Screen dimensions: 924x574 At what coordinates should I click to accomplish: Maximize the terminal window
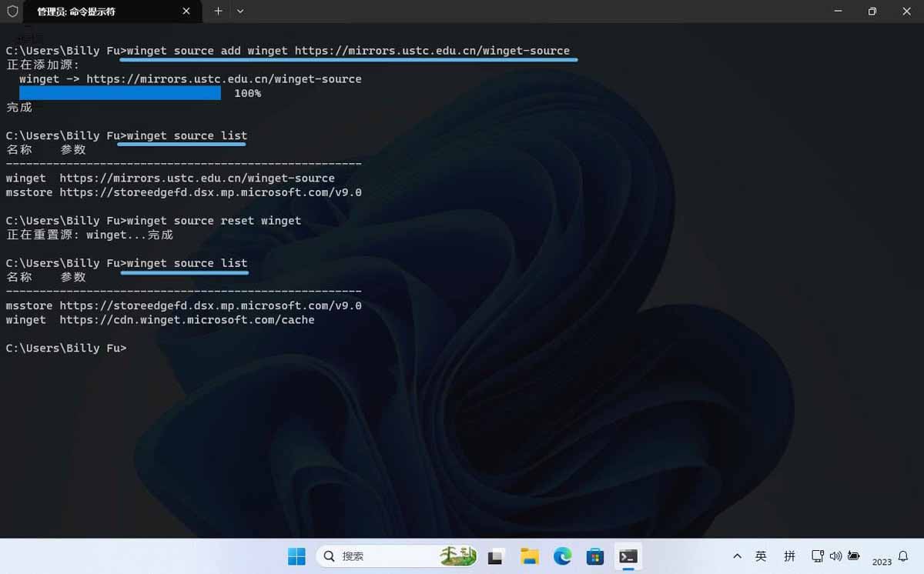click(x=872, y=12)
